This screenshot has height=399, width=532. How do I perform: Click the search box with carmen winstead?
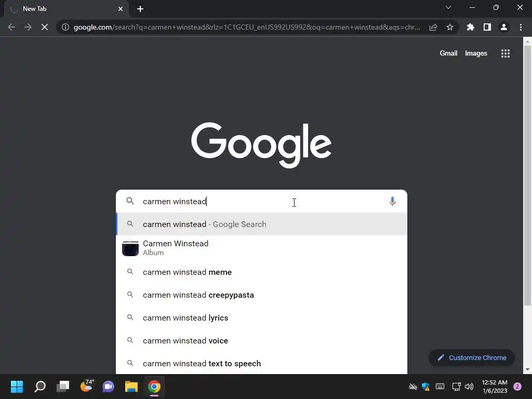[x=261, y=201]
